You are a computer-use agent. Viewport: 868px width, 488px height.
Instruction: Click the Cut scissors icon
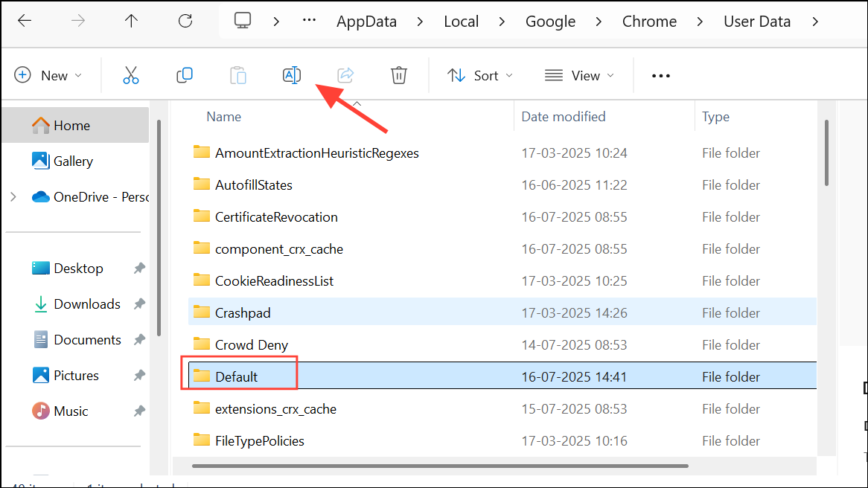point(131,75)
